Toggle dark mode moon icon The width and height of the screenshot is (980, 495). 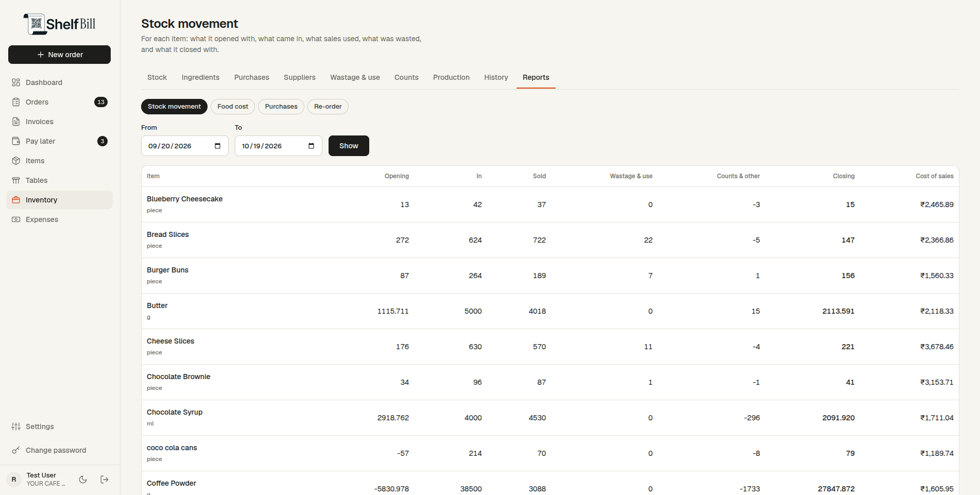point(83,480)
